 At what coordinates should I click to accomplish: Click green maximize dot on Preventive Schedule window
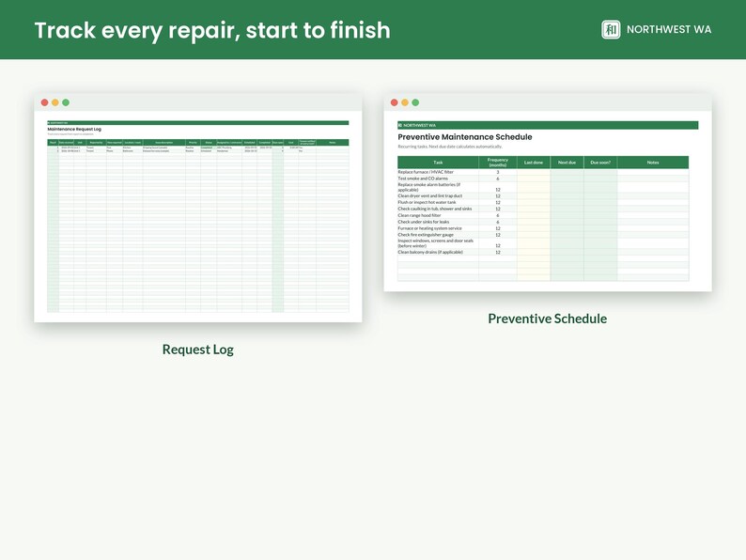415,102
